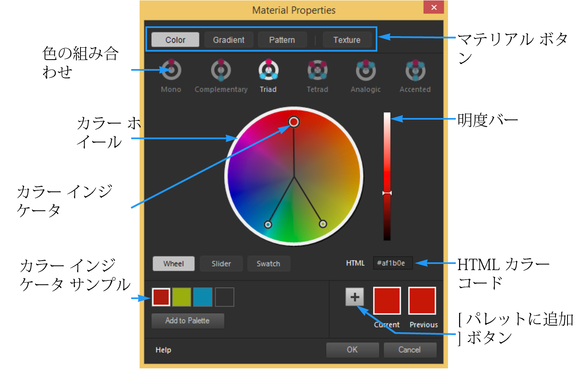Select the Analogic color combination icon
588x370 pixels.
(366, 70)
